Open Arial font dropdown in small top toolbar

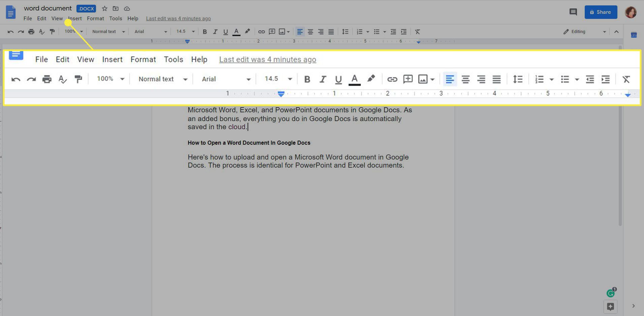[151, 32]
